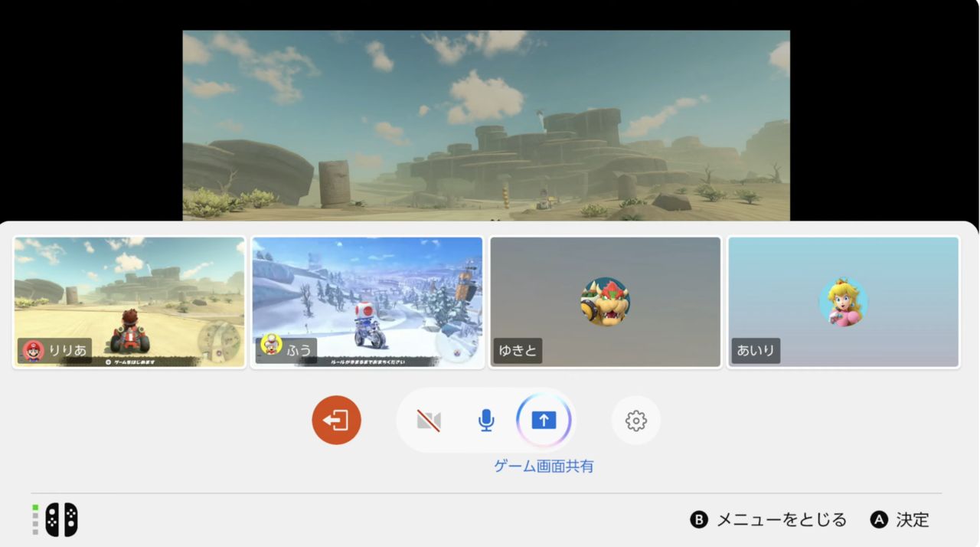Viewport: 980px width, 547px height.
Task: Click the Mario avatar beside りりあ
Action: 34,351
